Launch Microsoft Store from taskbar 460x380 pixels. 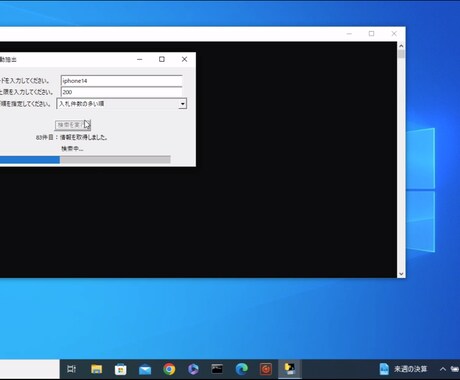(x=120, y=369)
